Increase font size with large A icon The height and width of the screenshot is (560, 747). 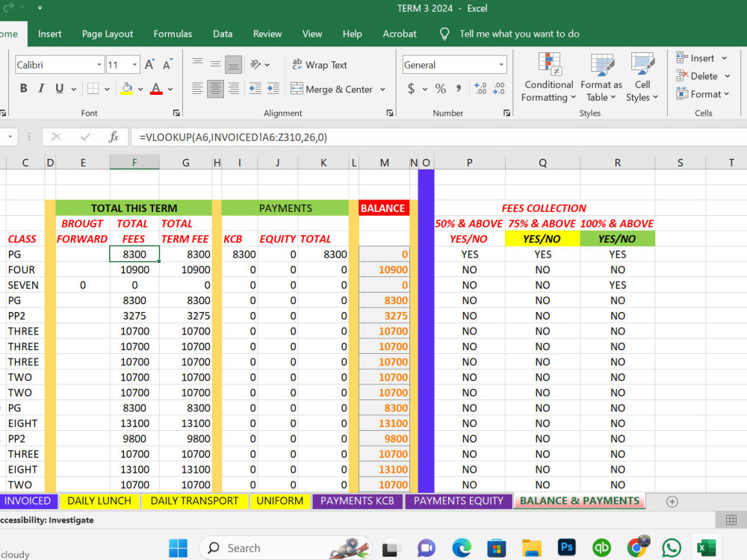[x=149, y=64]
